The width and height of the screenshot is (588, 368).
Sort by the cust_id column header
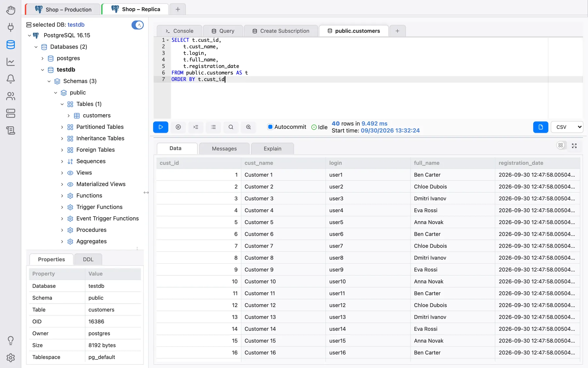pyautogui.click(x=199, y=163)
